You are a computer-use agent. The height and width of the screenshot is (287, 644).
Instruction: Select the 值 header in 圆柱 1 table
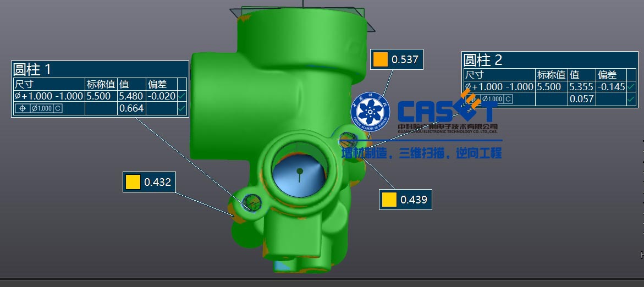(x=124, y=84)
